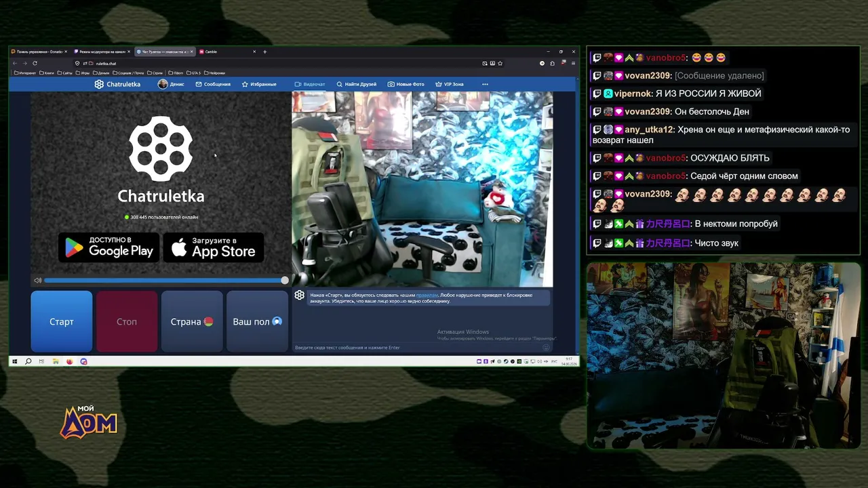Viewport: 868px width, 488px height.
Task: Open the Ваш пол gender selector
Action: 257,321
